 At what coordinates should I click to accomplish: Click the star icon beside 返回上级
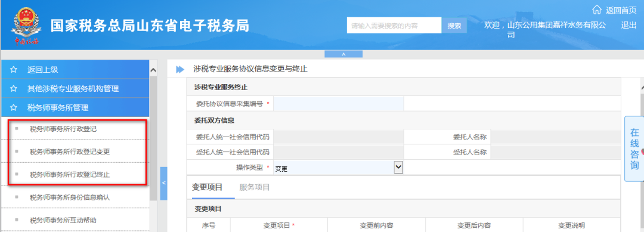tap(14, 70)
